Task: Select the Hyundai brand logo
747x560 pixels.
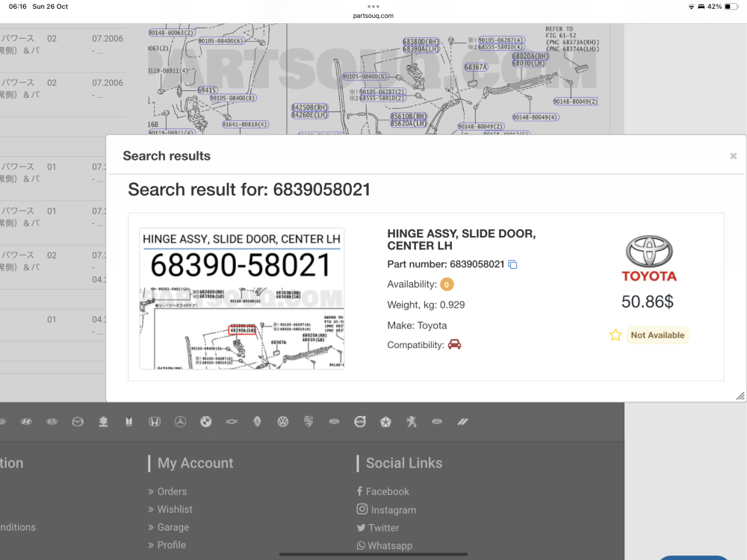Action: pos(26,421)
